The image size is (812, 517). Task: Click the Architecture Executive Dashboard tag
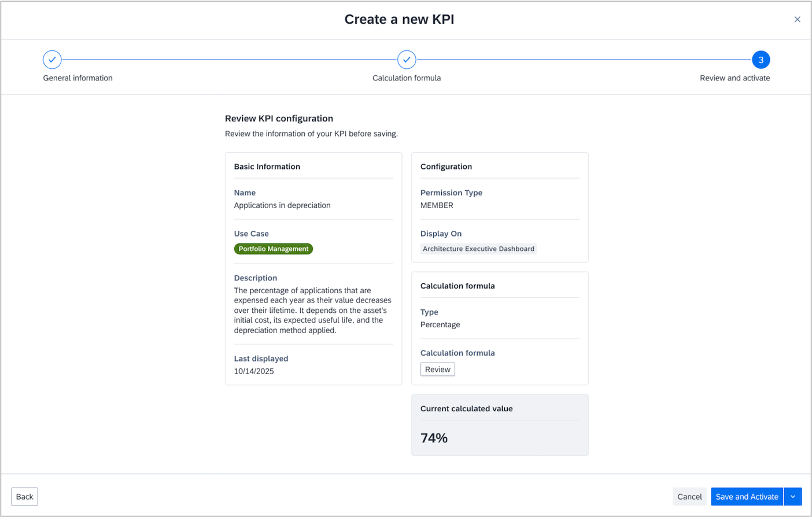coord(478,249)
